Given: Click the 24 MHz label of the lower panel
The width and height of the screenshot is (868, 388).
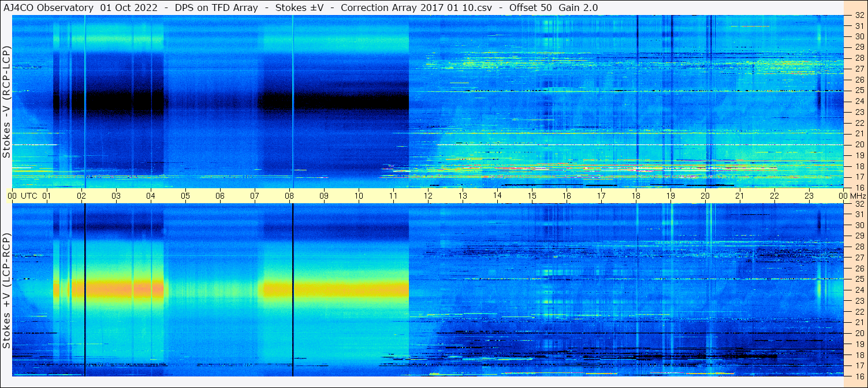Looking at the screenshot, I should pyautogui.click(x=859, y=290).
